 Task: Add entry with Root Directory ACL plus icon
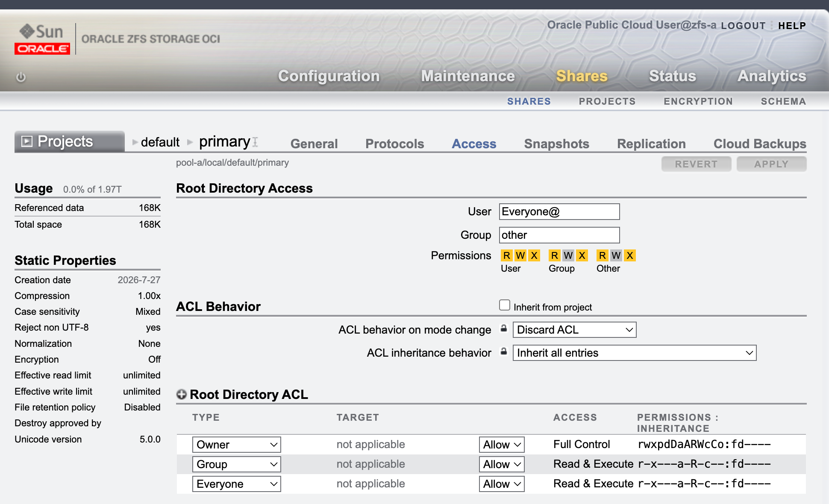[182, 394]
